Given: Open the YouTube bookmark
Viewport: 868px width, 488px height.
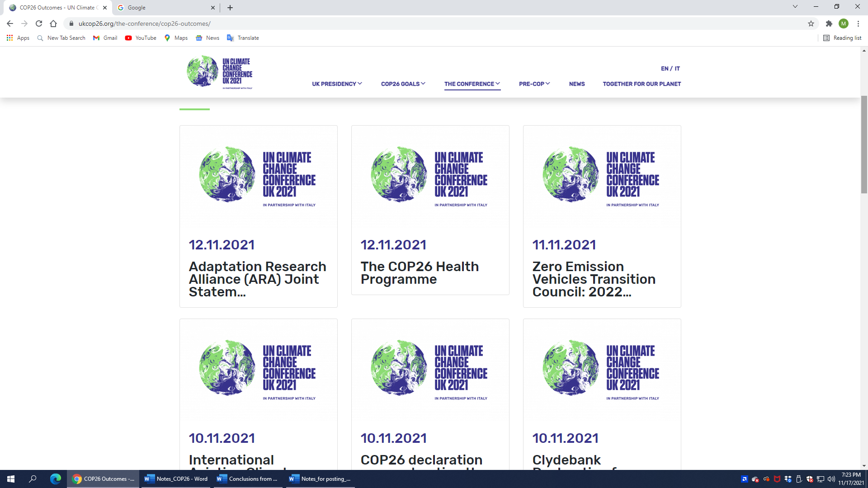Looking at the screenshot, I should (141, 38).
